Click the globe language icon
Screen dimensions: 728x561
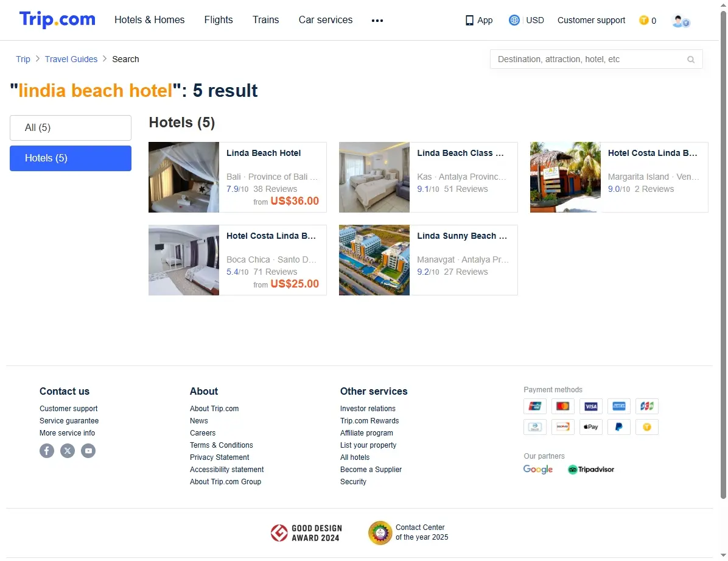[x=514, y=20]
